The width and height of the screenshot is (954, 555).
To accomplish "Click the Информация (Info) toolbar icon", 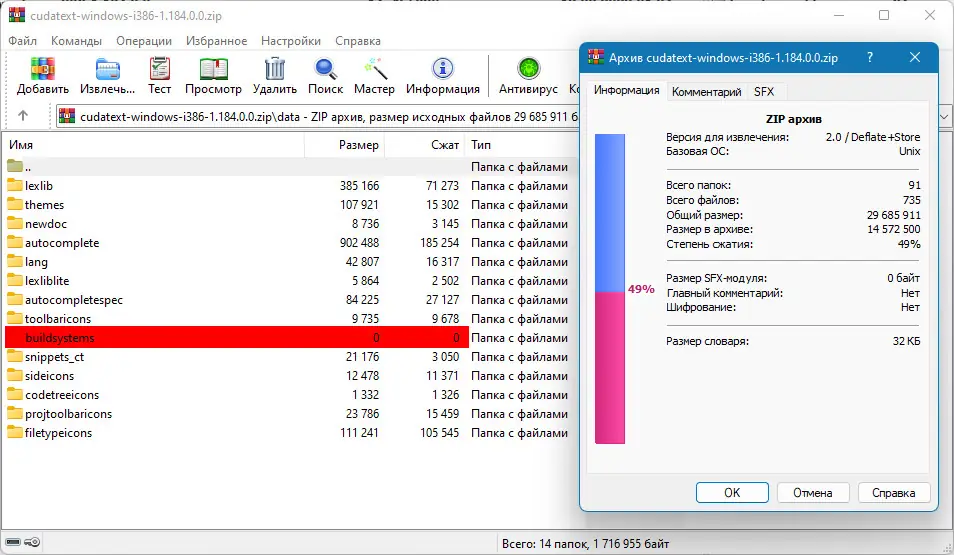I will [443, 69].
